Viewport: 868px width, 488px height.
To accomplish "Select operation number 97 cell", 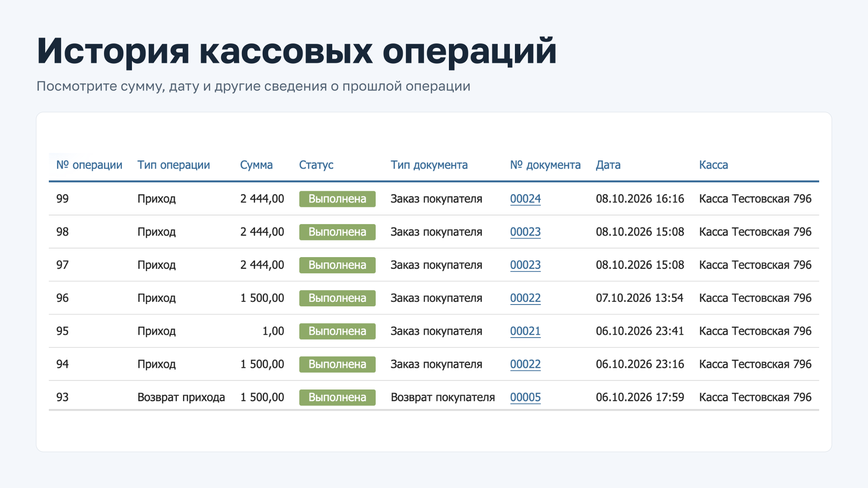I will 62,265.
